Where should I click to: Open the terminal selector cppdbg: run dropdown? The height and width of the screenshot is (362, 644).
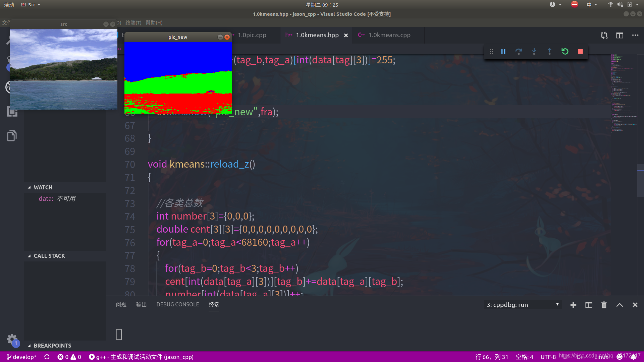pos(522,305)
